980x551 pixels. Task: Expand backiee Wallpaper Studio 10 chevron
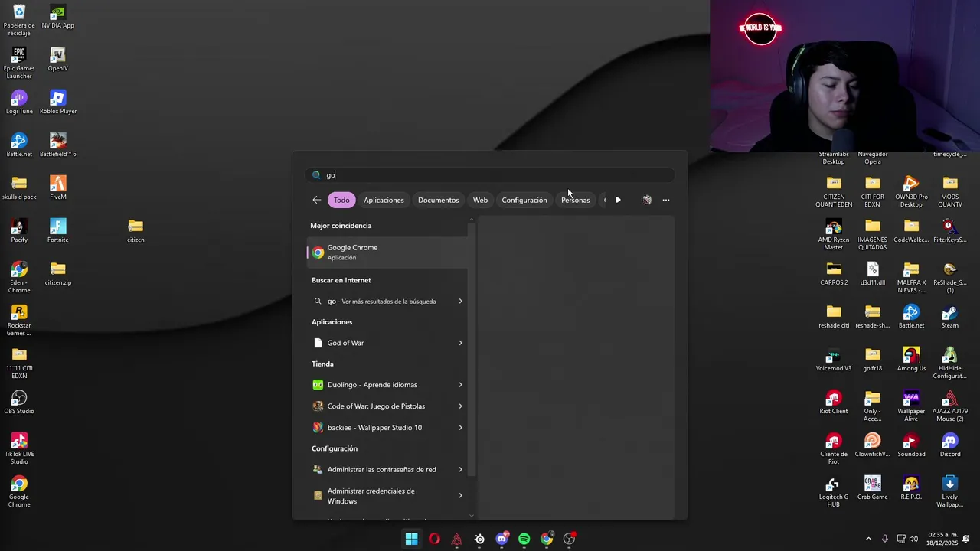(x=460, y=428)
